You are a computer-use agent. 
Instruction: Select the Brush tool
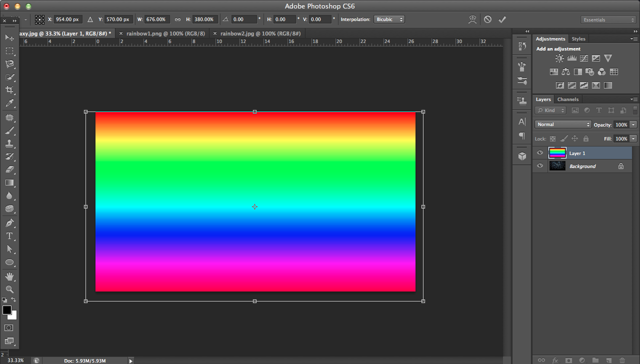pos(9,130)
